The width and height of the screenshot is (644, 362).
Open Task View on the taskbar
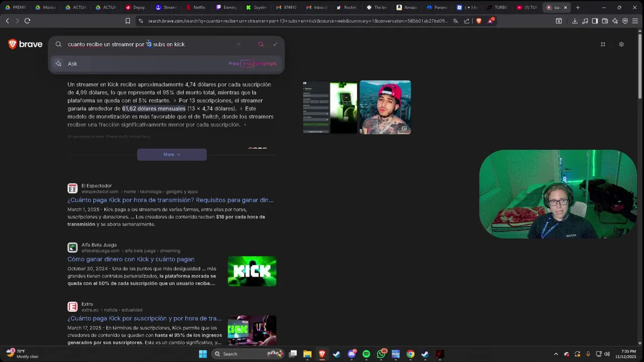tap(293, 354)
